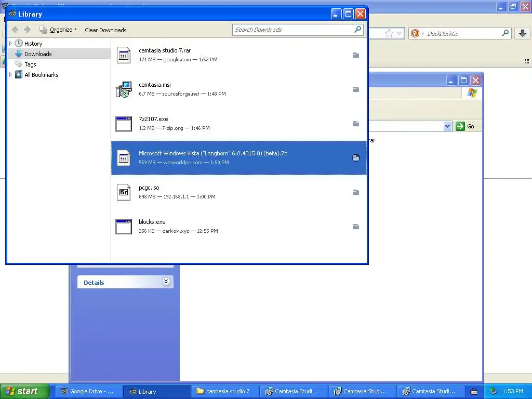Viewport: 532px width, 399px height.
Task: Expand the History tree node
Action: click(10, 44)
